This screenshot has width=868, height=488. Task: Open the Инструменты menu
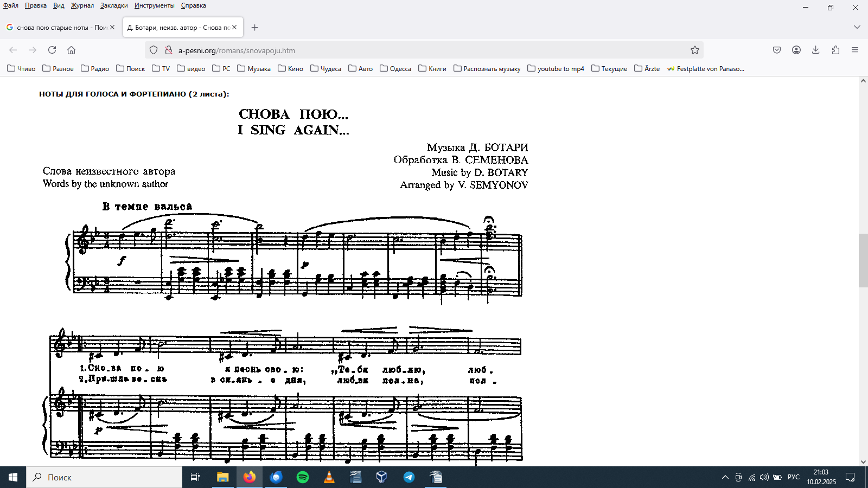(x=154, y=5)
